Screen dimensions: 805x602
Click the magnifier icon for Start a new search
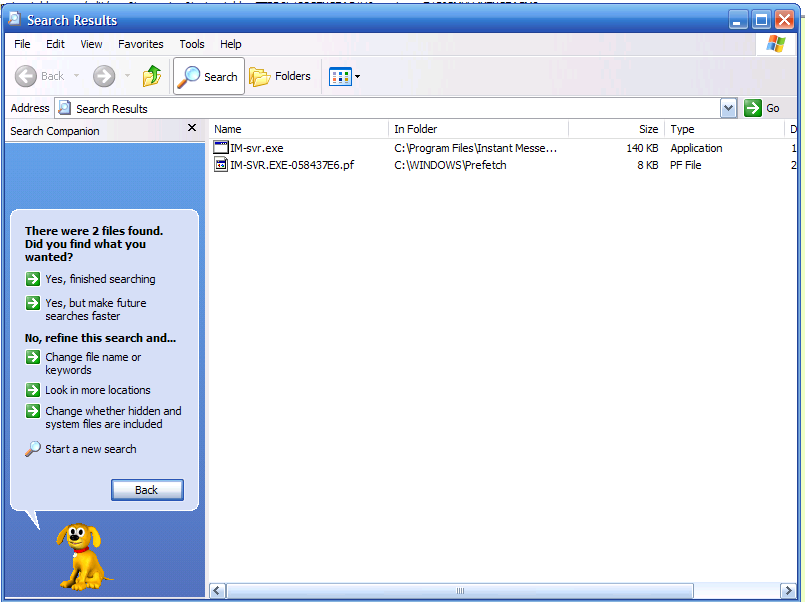point(33,449)
